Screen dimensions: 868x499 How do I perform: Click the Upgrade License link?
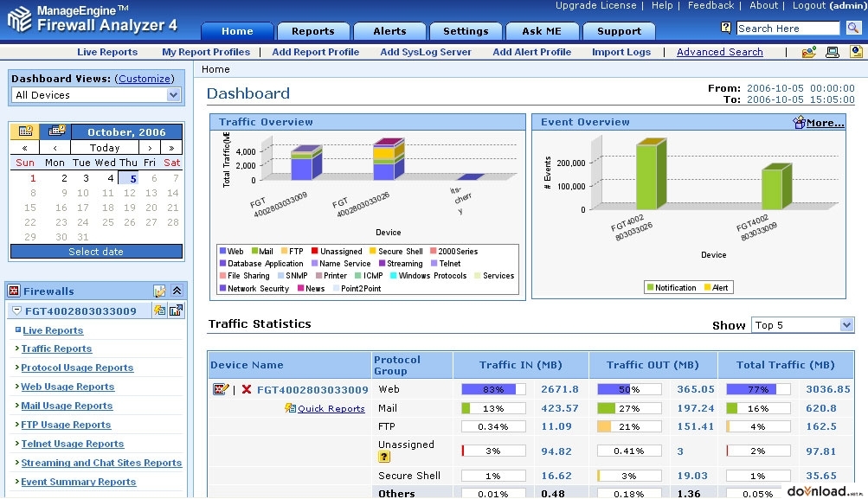tap(595, 5)
